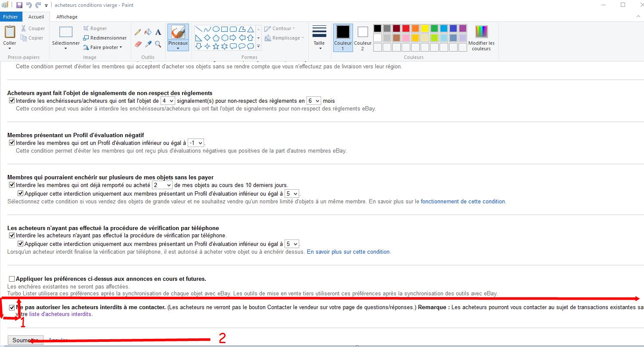Check 'Appliquer les préférences ci-dessus' checkbox
The width and height of the screenshot is (644, 347).
pyautogui.click(x=12, y=279)
